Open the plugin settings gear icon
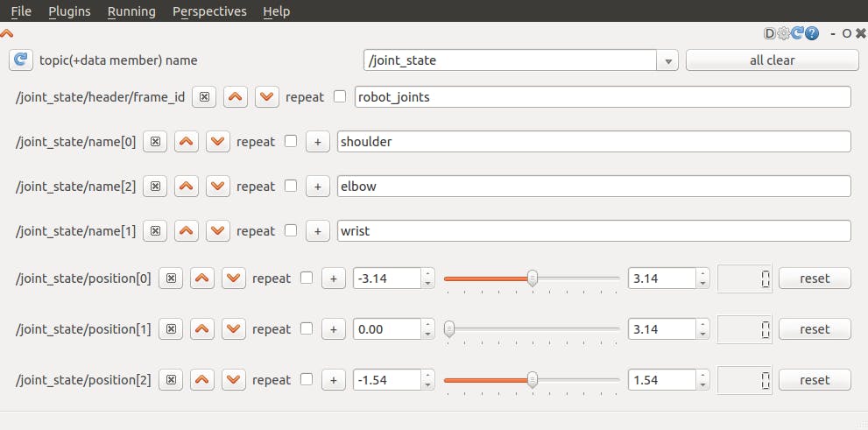 pos(783,33)
